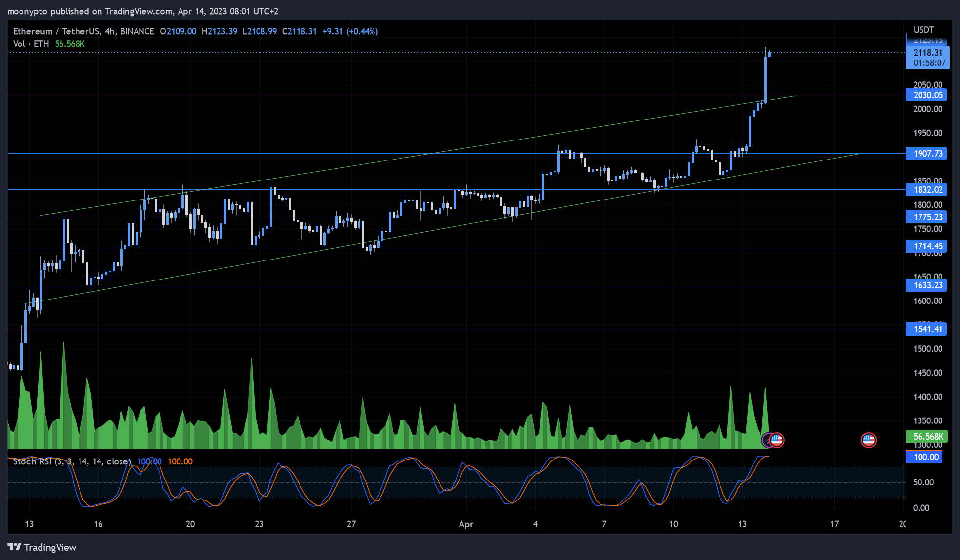Screen dimensions: 960x560
Task: Click the 27 date label on the time axis
Action: 351,524
